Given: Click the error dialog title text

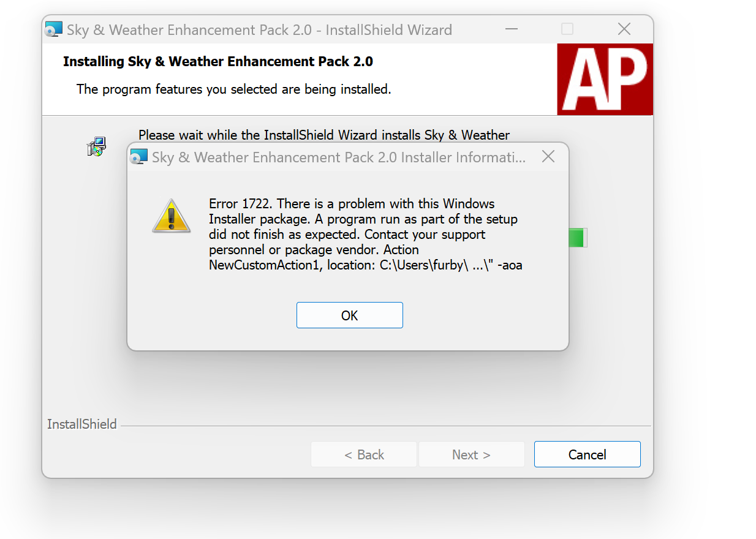Looking at the screenshot, I should [339, 157].
